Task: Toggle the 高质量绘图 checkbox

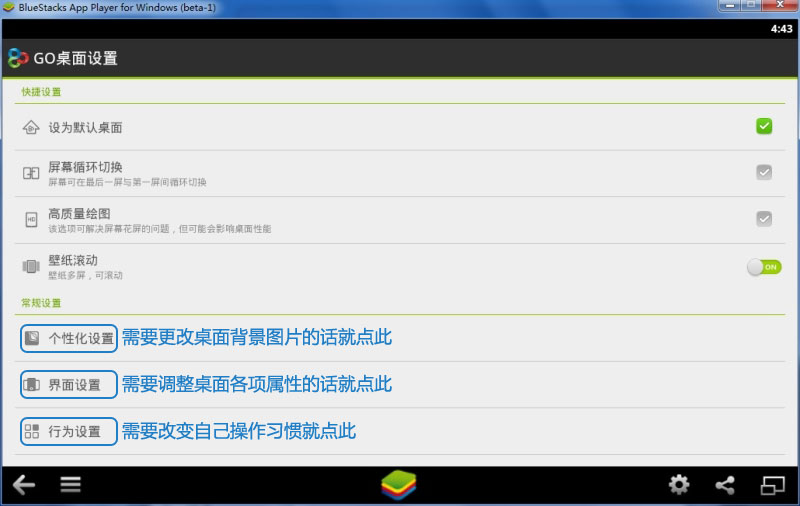Action: tap(764, 219)
